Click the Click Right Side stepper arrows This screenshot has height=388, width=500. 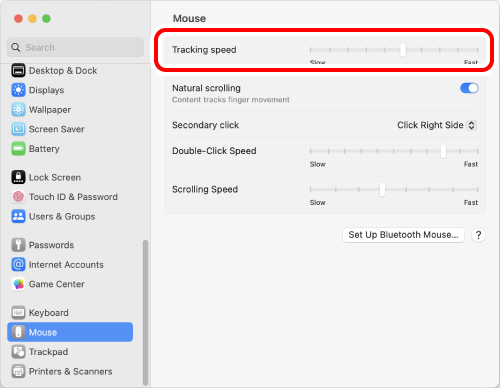tap(471, 125)
